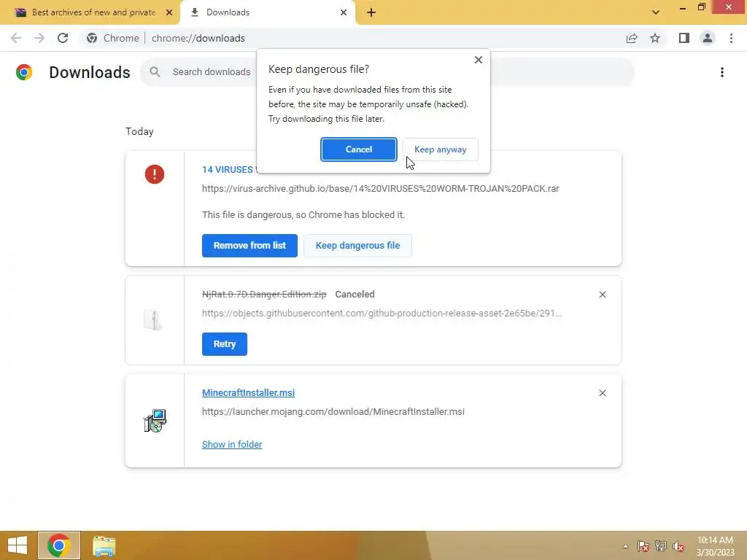Switch to Best archives tab

(x=94, y=12)
